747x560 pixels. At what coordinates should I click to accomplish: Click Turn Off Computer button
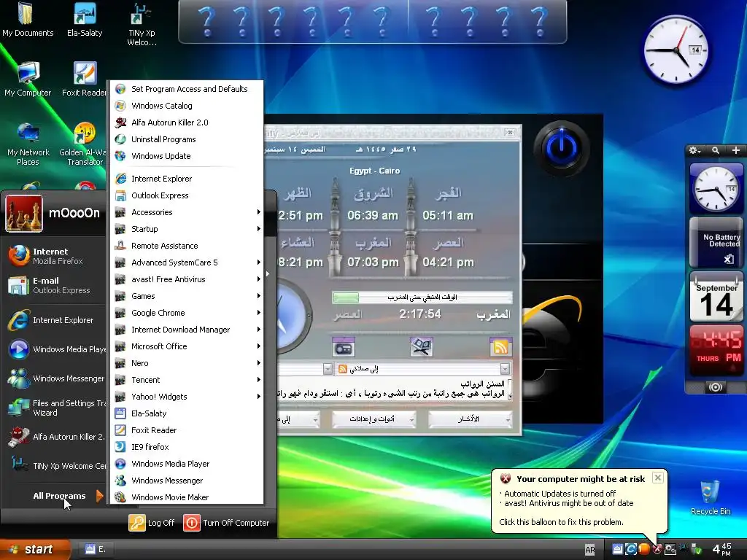tap(227, 523)
